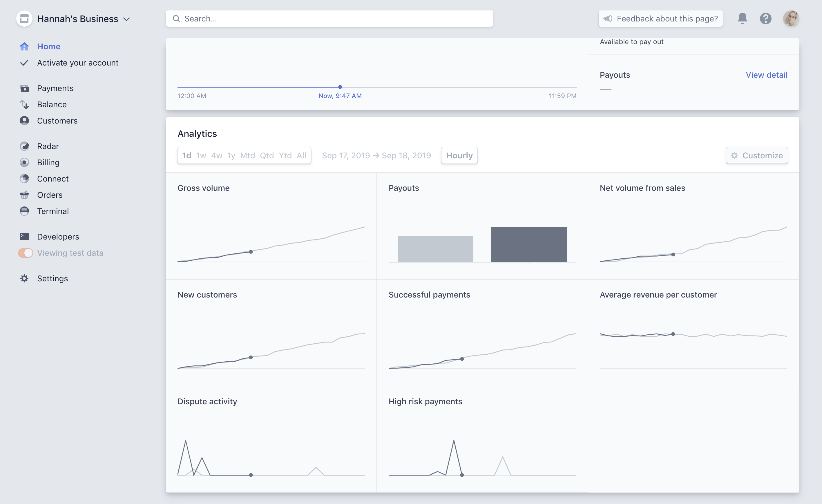Screen dimensions: 822x504
Task: Click the Connect sidebar icon
Action: tap(24, 179)
